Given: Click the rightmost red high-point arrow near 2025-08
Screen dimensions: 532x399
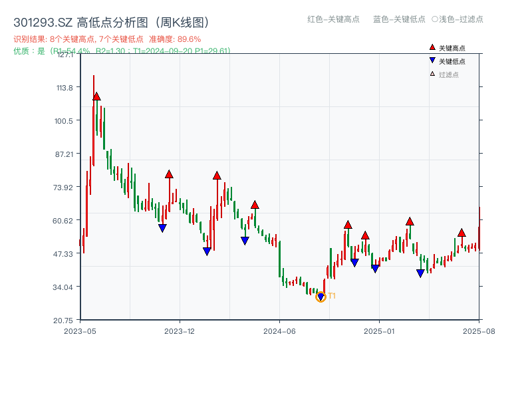Looking at the screenshot, I should (x=463, y=233).
